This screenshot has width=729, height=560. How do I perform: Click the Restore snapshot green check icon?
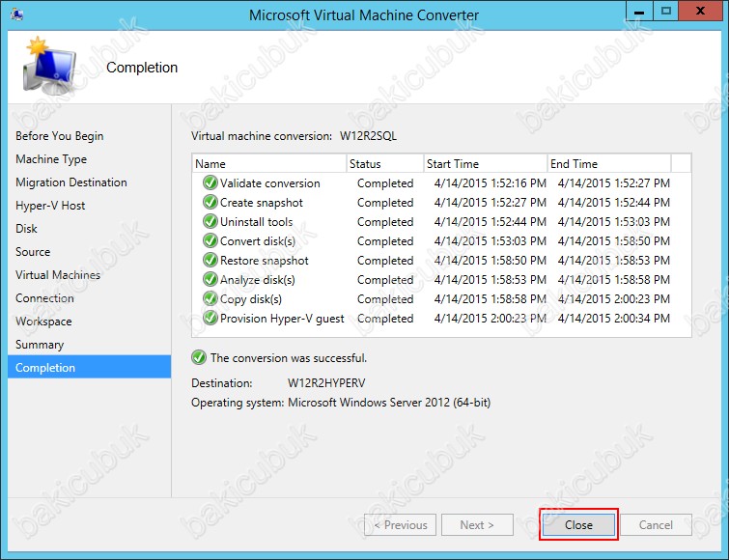tap(210, 260)
